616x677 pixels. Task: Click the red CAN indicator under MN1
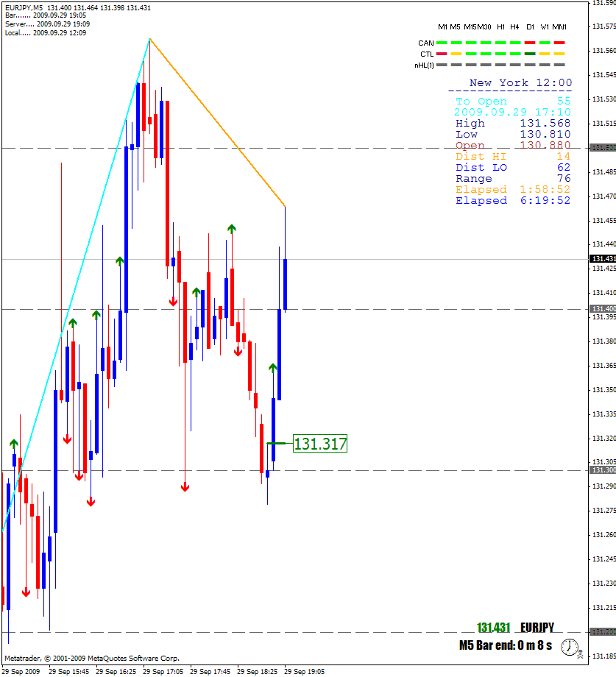[x=559, y=43]
